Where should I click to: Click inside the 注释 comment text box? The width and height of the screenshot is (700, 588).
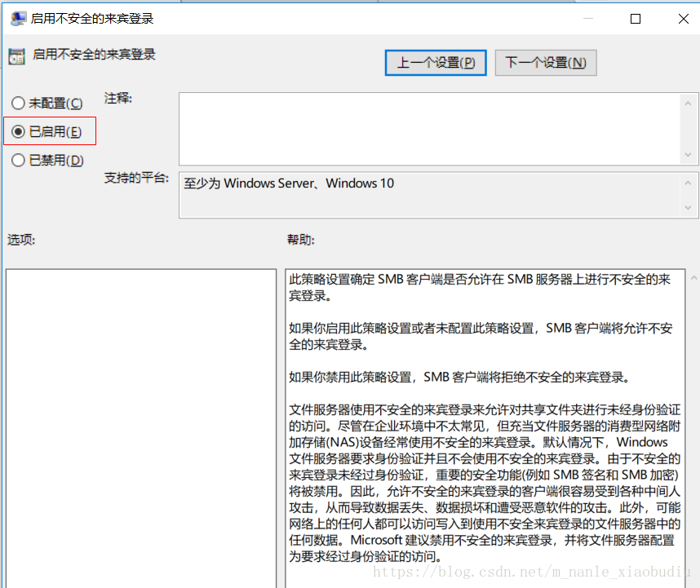point(431,129)
